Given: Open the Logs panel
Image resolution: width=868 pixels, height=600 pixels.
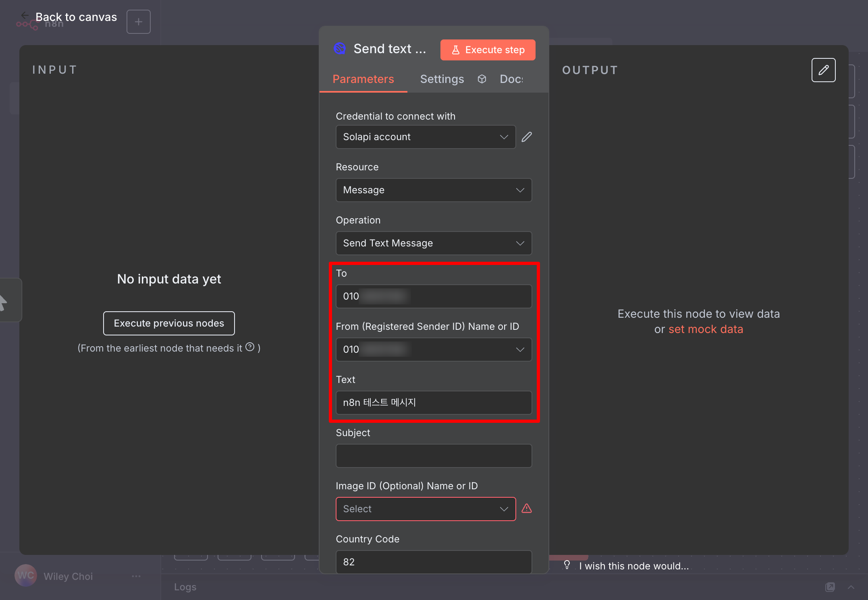Looking at the screenshot, I should [x=185, y=587].
